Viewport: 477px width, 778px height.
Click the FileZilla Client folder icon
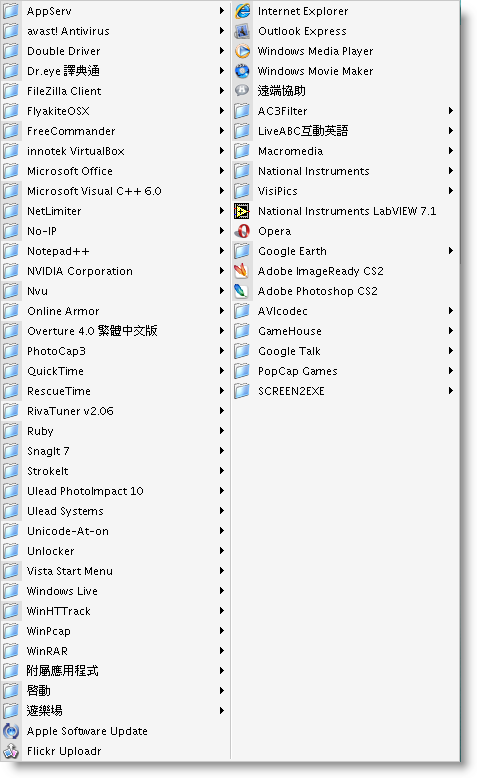coord(11,91)
